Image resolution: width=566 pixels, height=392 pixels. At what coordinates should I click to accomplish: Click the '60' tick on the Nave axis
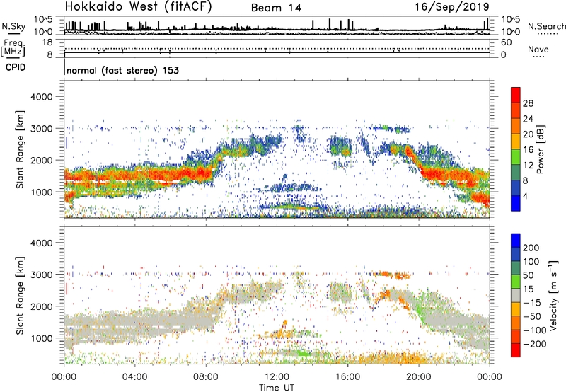pos(506,42)
